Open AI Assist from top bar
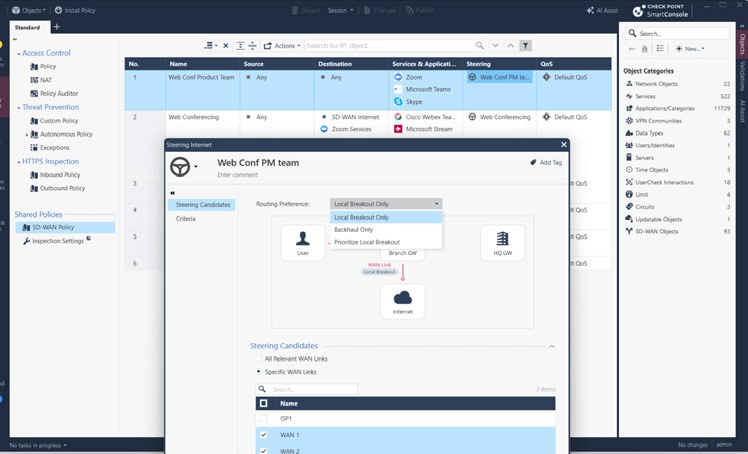The width and height of the screenshot is (748, 454). pos(602,10)
